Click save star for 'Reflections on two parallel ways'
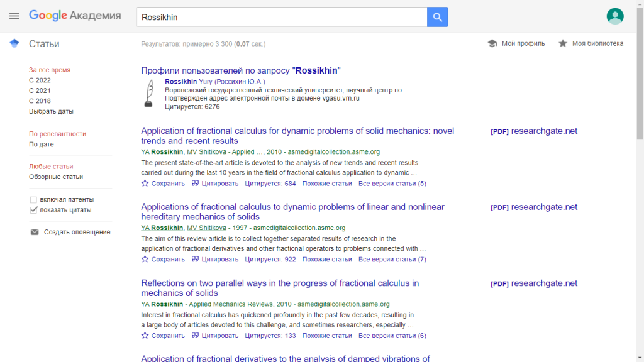Viewport: 644px width, 362px height. (x=145, y=336)
